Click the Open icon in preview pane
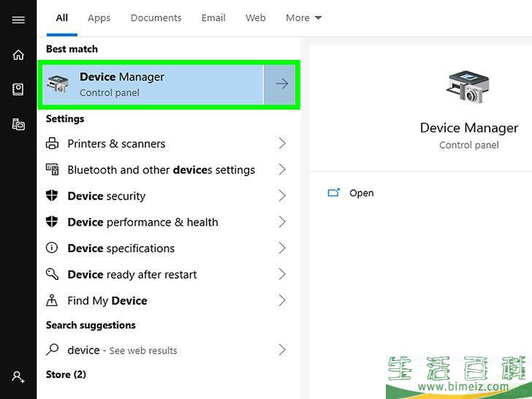Image resolution: width=532 pixels, height=399 pixels. click(333, 193)
